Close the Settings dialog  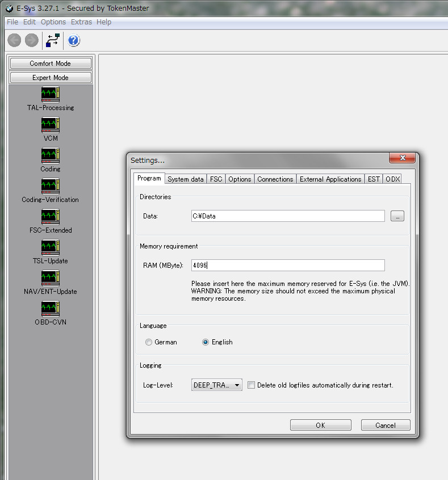(403, 158)
